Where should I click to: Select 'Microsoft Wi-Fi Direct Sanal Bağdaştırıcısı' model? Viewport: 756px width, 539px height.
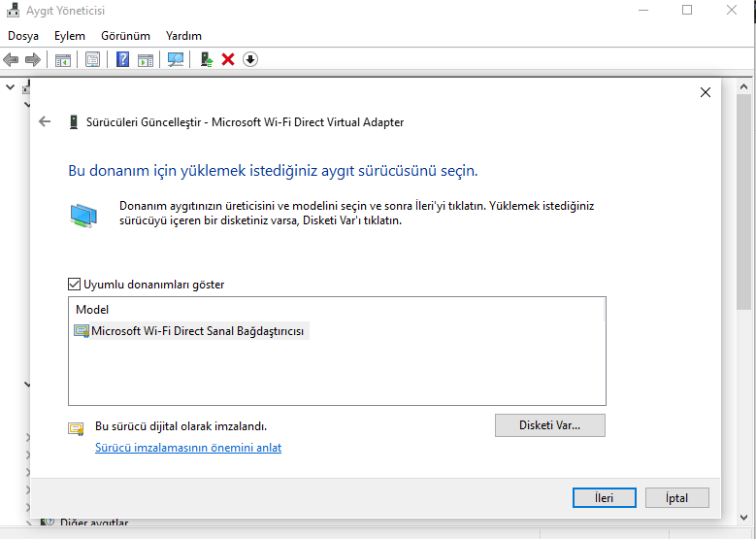click(x=191, y=331)
